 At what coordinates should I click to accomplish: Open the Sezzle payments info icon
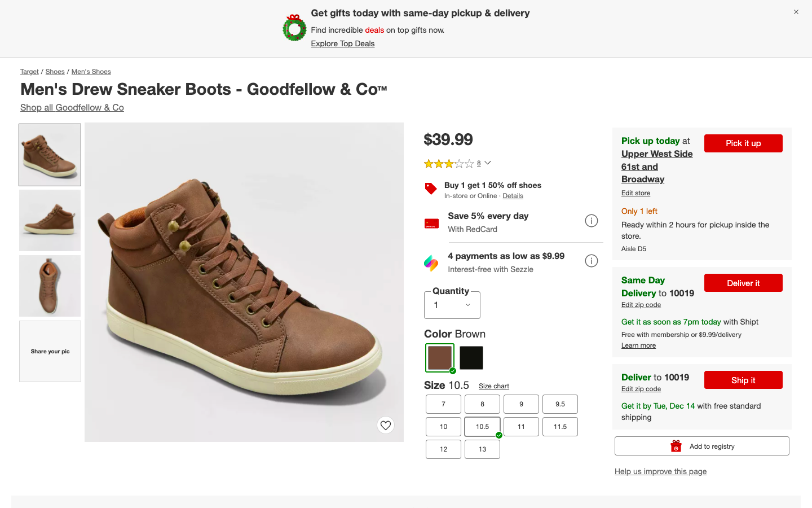click(x=591, y=261)
